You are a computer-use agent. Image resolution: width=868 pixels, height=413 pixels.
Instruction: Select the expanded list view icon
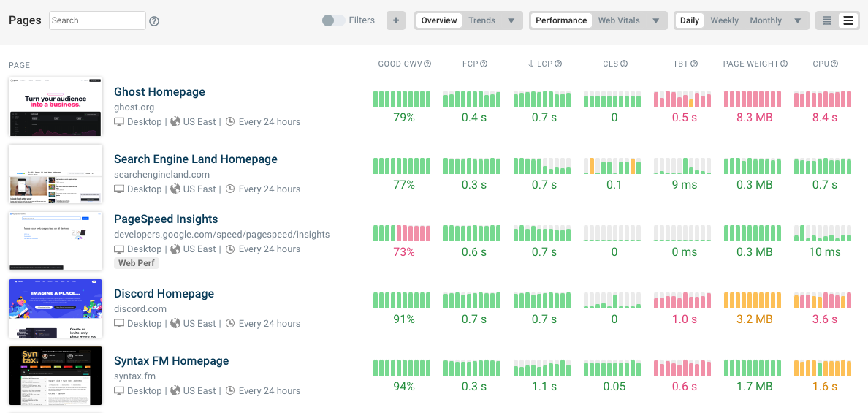pos(848,20)
